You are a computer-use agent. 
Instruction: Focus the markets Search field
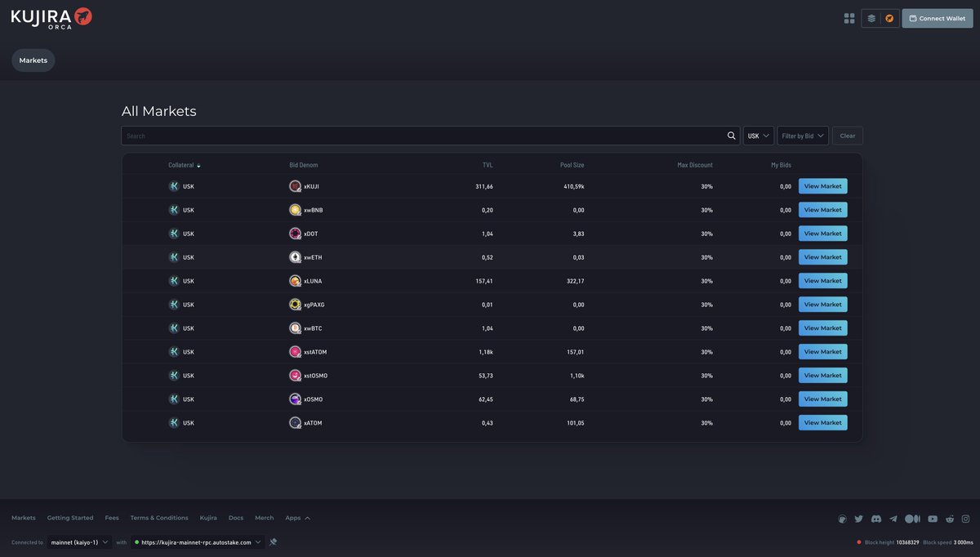(x=430, y=136)
